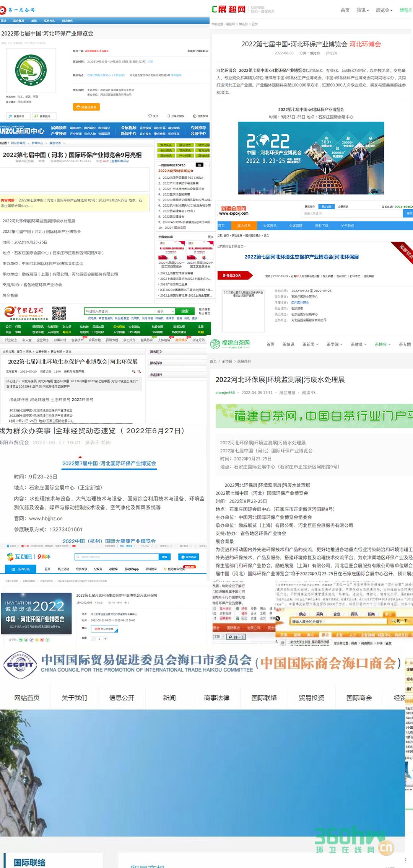Screen dimensions: 413x868
Task: Increase ticket quantity with plus stepper
Action: [106, 639]
